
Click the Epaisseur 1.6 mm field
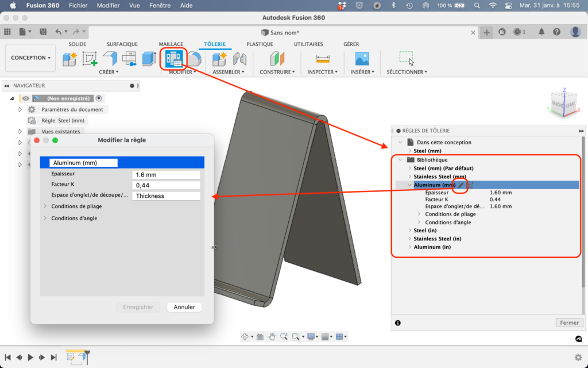coord(166,175)
